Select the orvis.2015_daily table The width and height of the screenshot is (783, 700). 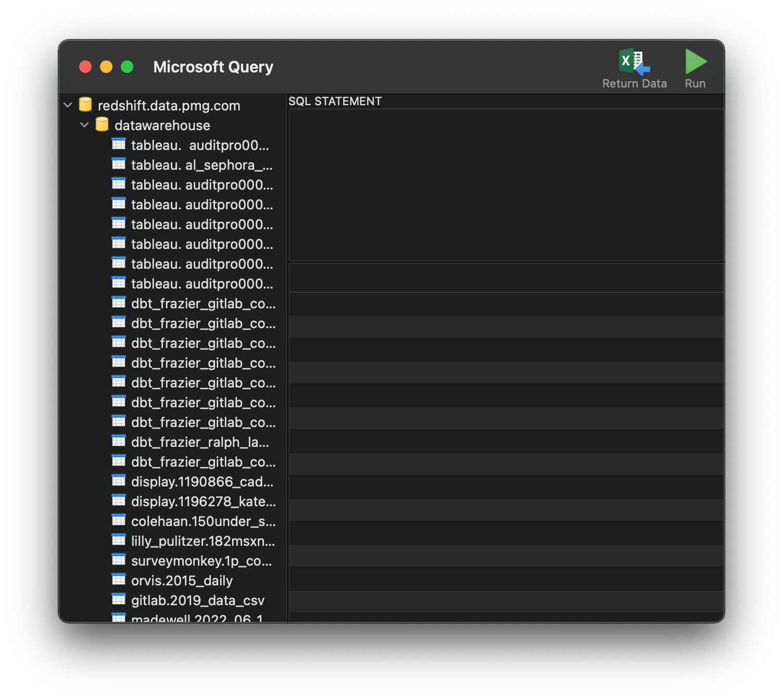pyautogui.click(x=182, y=581)
